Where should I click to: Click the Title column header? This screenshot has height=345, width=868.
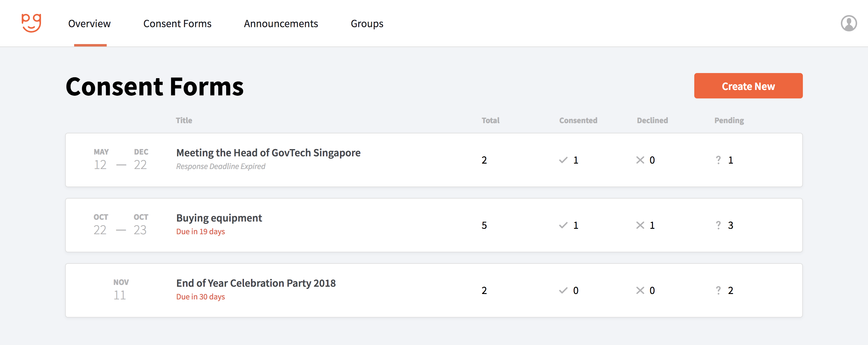pos(184,120)
